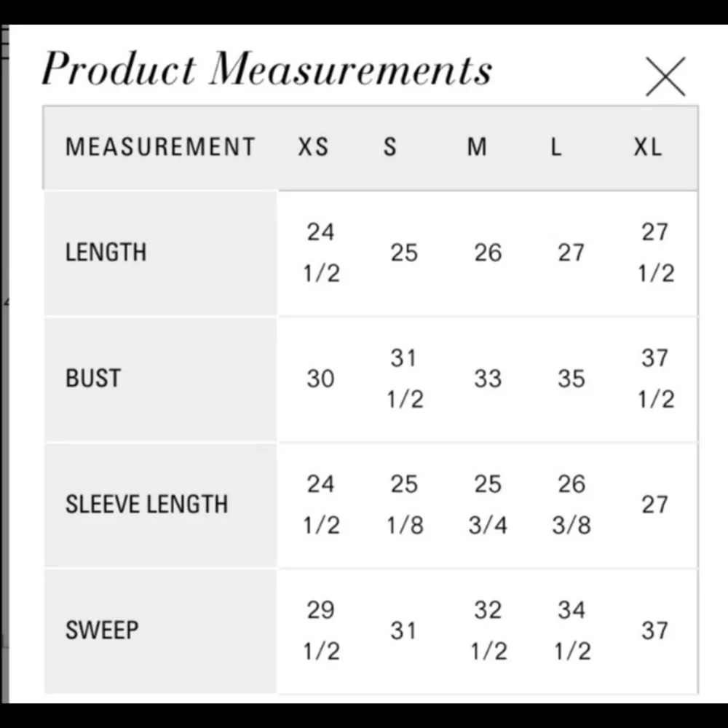
Task: Click the S sleeve length value 25 1/8
Action: pos(404,505)
